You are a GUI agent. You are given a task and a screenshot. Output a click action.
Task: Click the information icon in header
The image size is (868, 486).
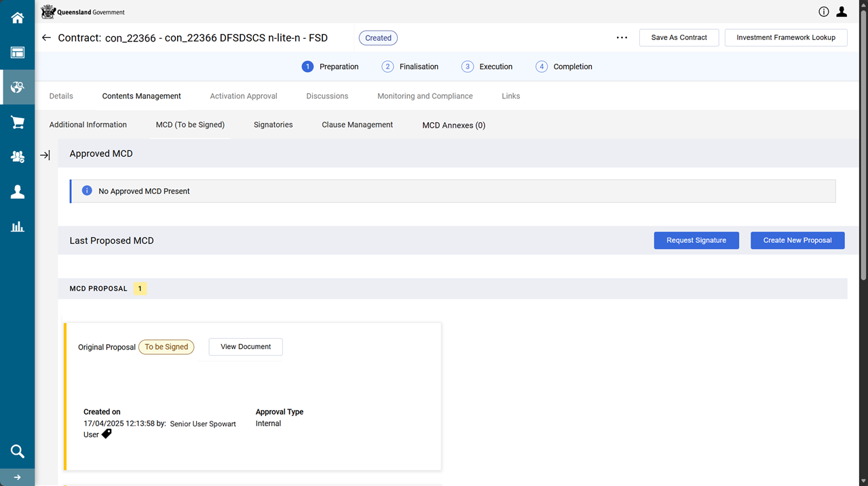click(x=824, y=12)
